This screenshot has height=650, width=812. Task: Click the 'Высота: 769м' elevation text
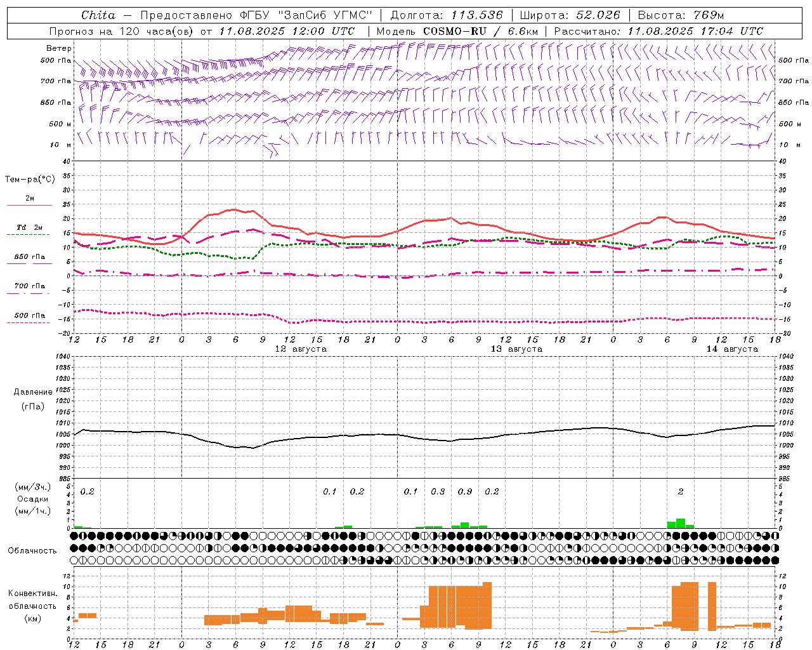pos(681,15)
